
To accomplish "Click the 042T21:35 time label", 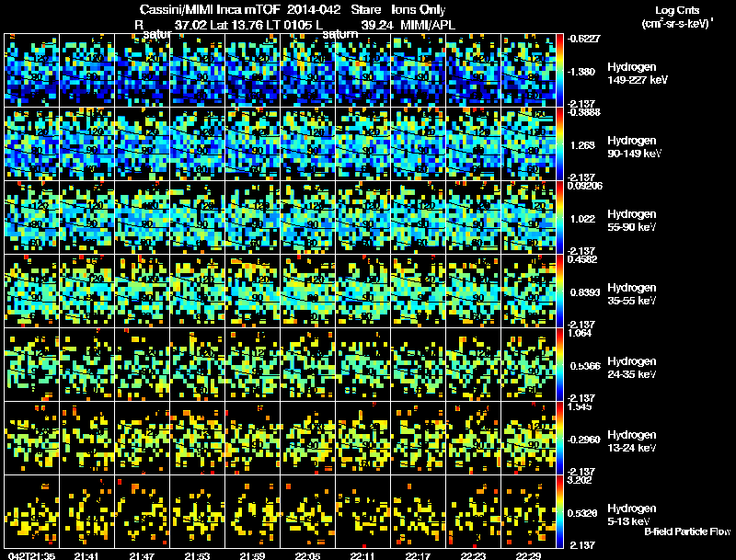I will tap(32, 555).
